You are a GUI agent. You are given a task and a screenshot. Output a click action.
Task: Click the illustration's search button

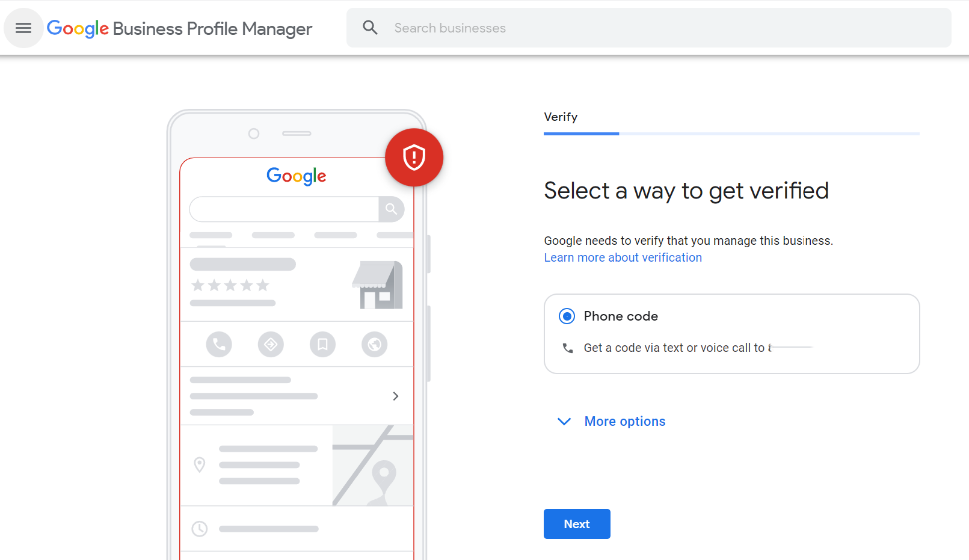point(391,209)
